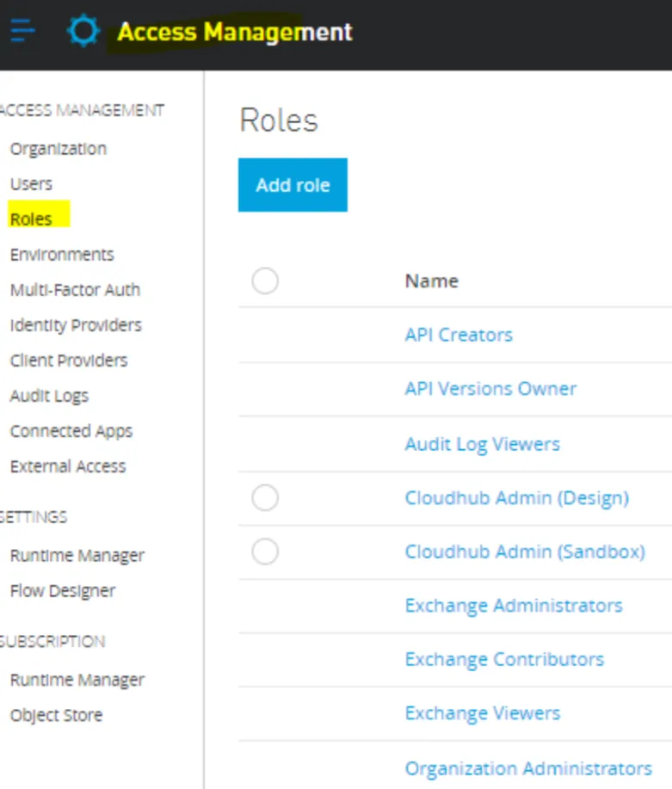
Task: Open the Exchange Contributors role
Action: tap(504, 660)
